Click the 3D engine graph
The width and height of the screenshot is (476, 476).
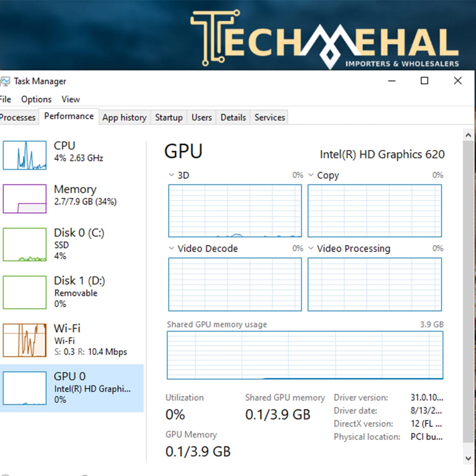235,211
